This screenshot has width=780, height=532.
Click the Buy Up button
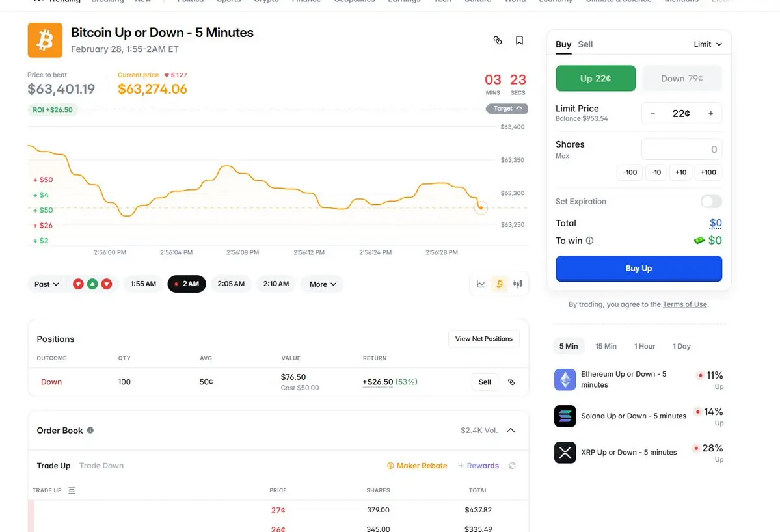[638, 268]
